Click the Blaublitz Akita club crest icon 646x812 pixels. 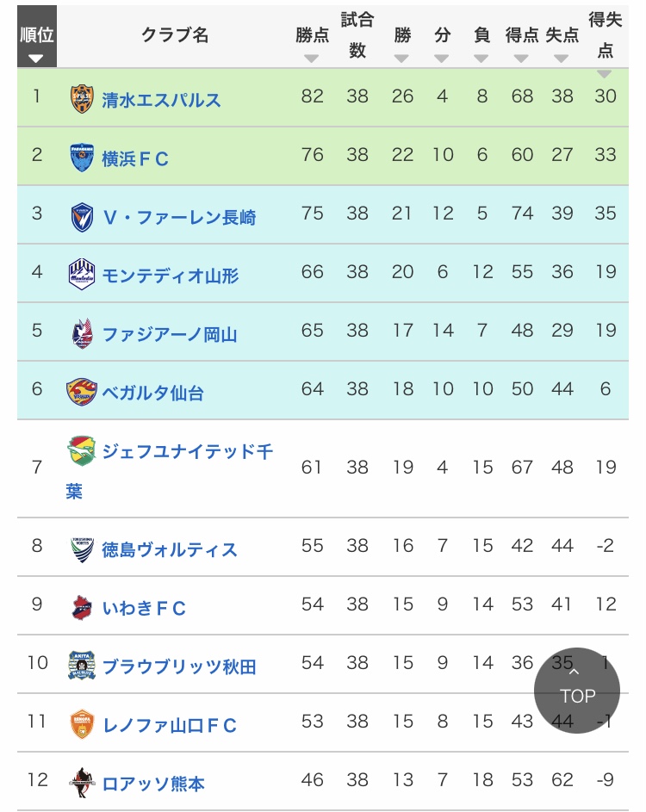click(x=81, y=666)
